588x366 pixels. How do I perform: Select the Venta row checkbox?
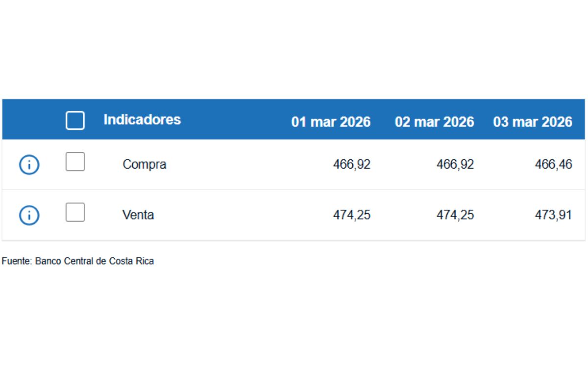point(74,212)
